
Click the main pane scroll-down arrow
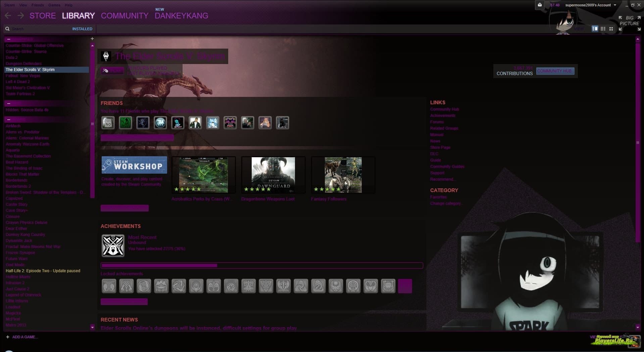pyautogui.click(x=638, y=327)
